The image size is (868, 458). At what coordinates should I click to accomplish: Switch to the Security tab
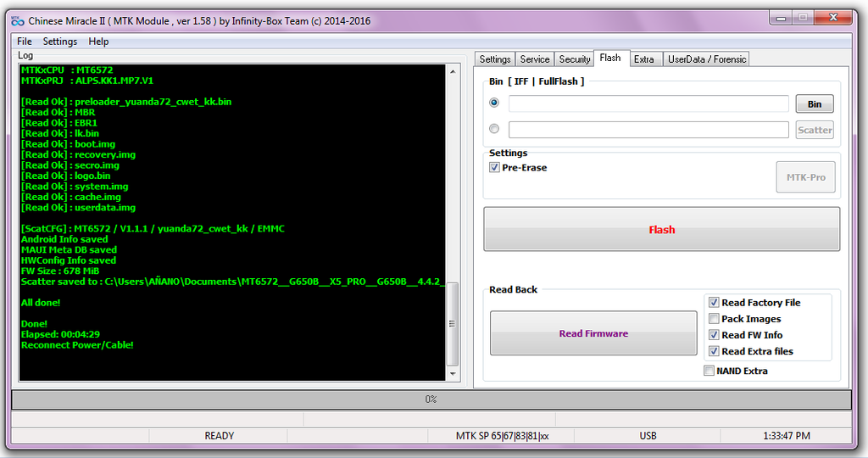coord(574,59)
